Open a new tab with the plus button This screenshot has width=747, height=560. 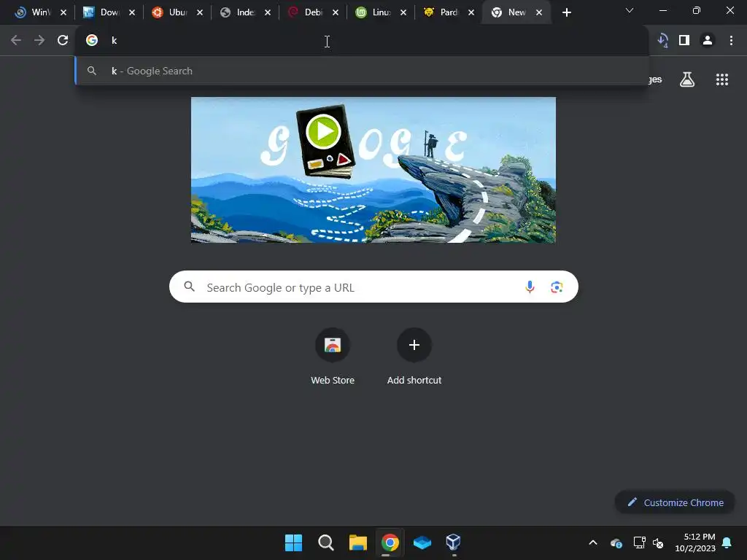(x=566, y=12)
